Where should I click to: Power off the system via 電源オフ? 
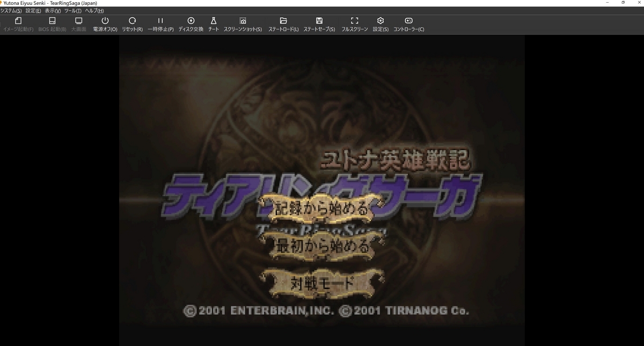pos(105,20)
